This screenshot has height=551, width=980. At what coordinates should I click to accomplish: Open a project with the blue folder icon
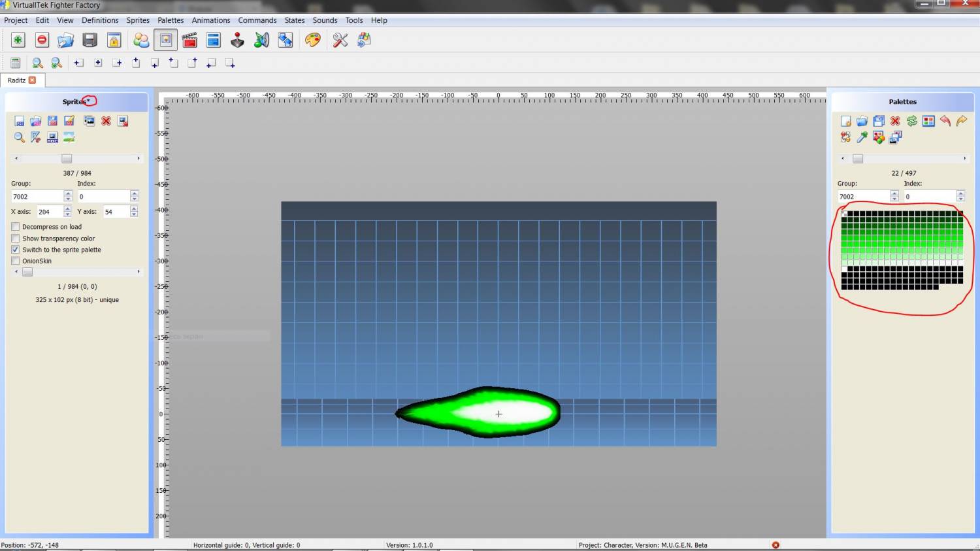(x=65, y=41)
